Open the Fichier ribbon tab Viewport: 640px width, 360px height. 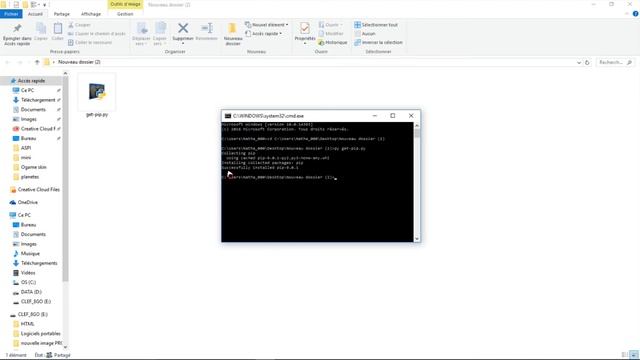(11, 14)
